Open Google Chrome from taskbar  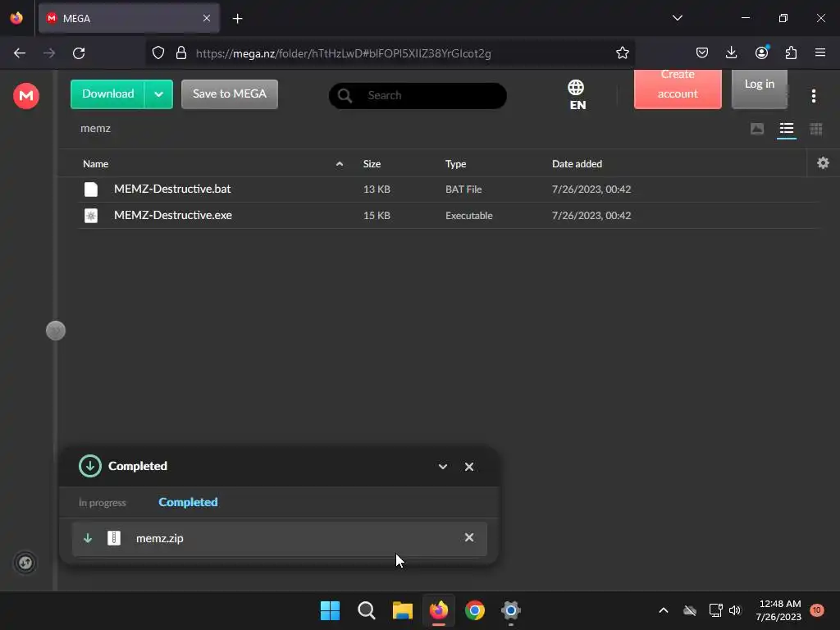point(475,610)
